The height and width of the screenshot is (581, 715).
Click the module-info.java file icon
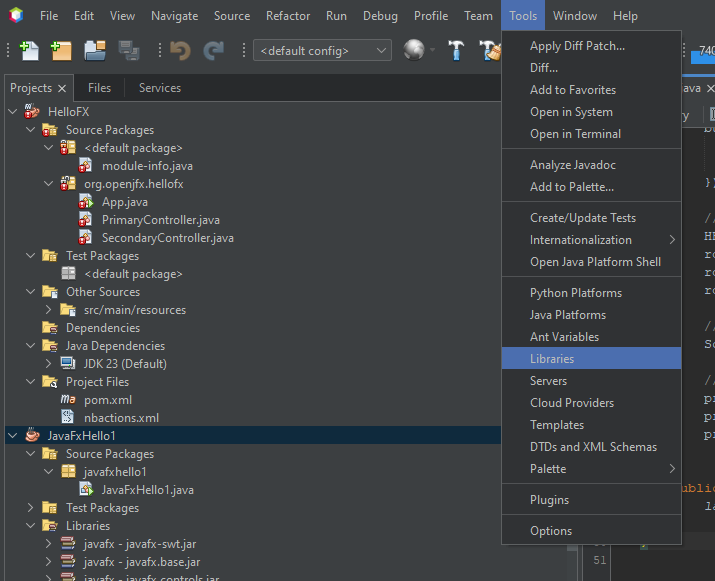(x=85, y=166)
